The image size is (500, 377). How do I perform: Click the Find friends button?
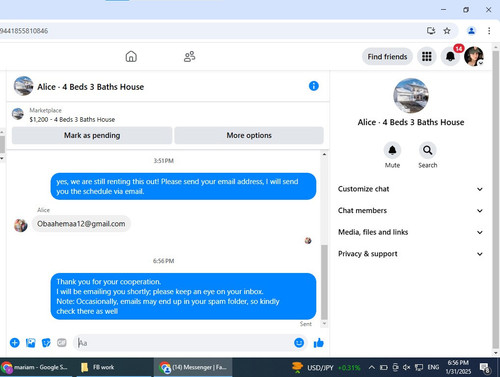coord(387,57)
